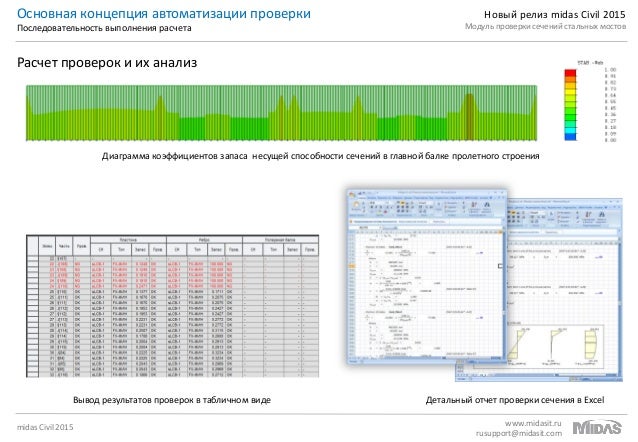Select the red legend swatch at top
Viewport: 638px width, 442px height.
(570, 73)
